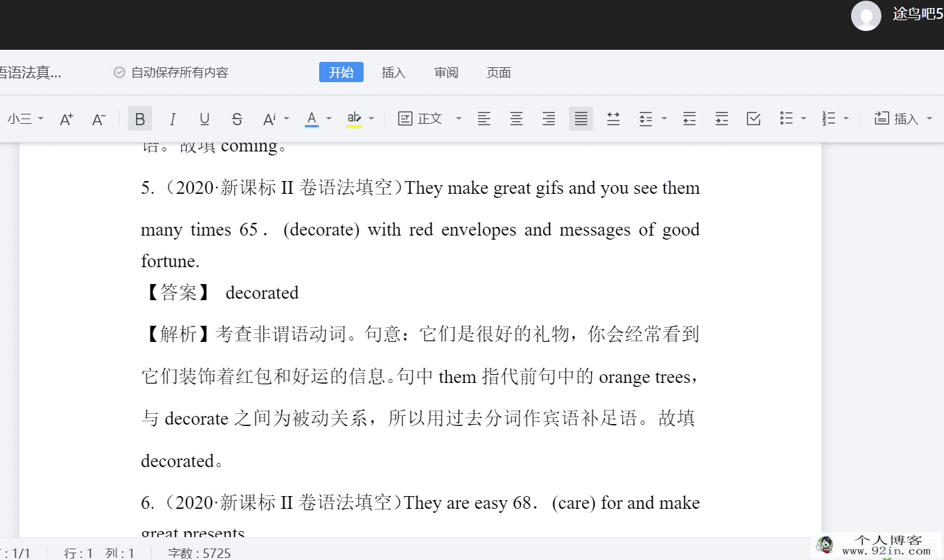Apply a numbered list
Screen dimensions: 944x560
(829, 119)
